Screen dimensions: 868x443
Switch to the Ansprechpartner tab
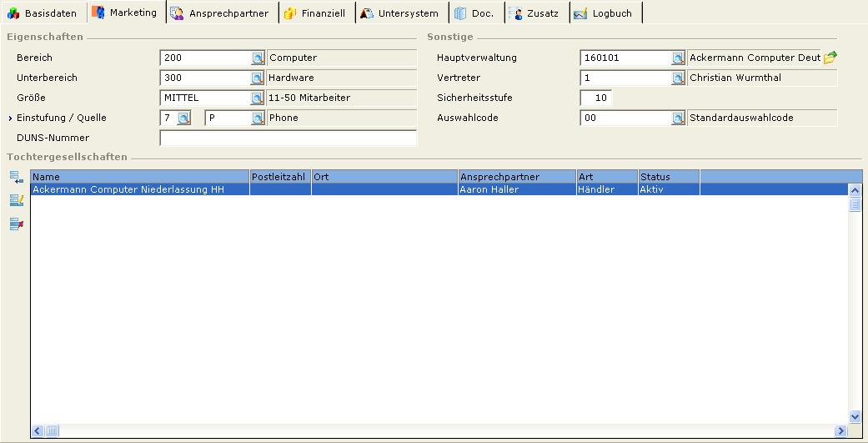click(222, 13)
